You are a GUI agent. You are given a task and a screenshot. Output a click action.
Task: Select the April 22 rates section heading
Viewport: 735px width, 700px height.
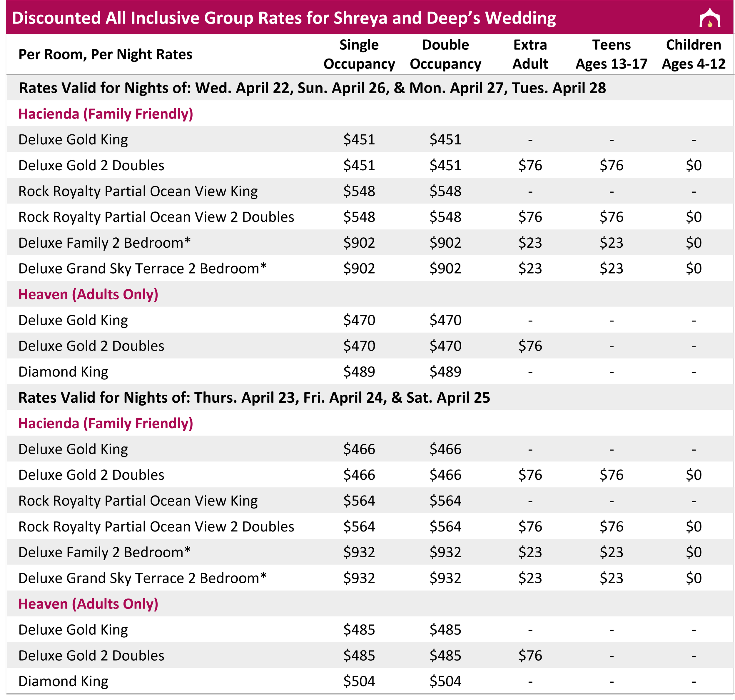[x=312, y=88]
